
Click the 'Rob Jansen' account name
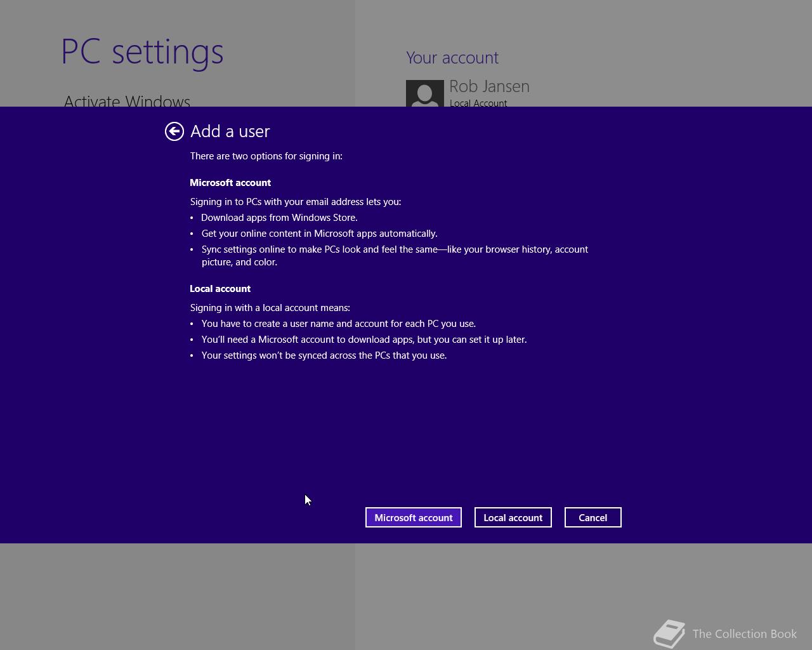(x=490, y=86)
